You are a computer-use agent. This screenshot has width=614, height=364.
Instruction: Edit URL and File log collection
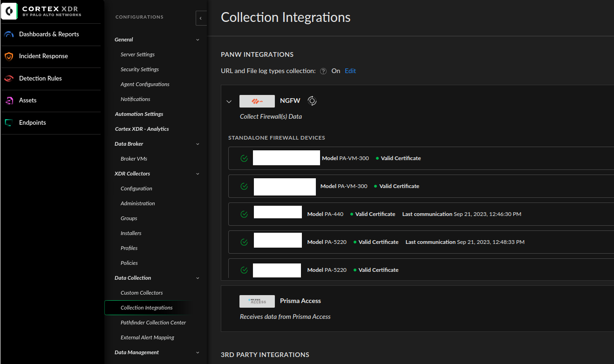tap(350, 71)
